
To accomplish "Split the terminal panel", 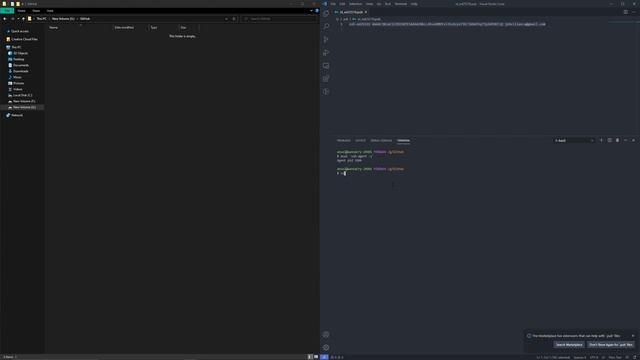I will (x=609, y=140).
